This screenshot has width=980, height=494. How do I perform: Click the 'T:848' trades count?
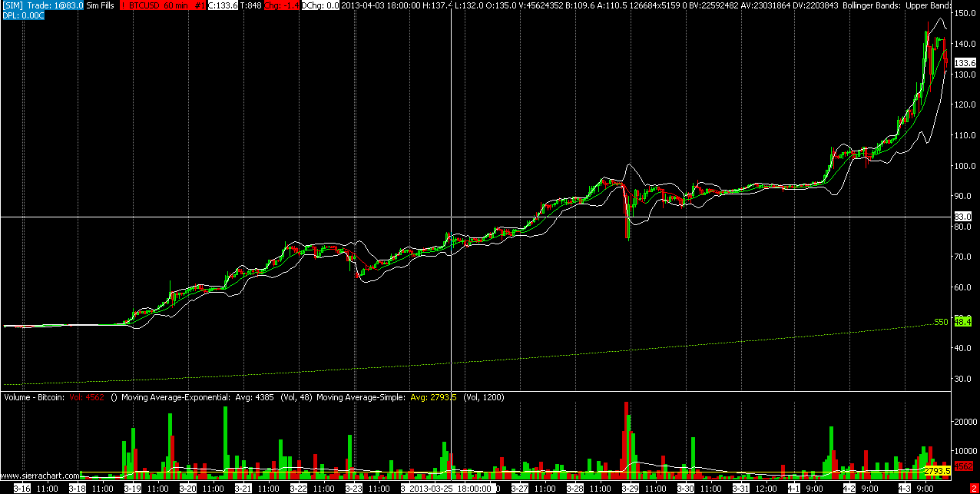tap(250, 5)
